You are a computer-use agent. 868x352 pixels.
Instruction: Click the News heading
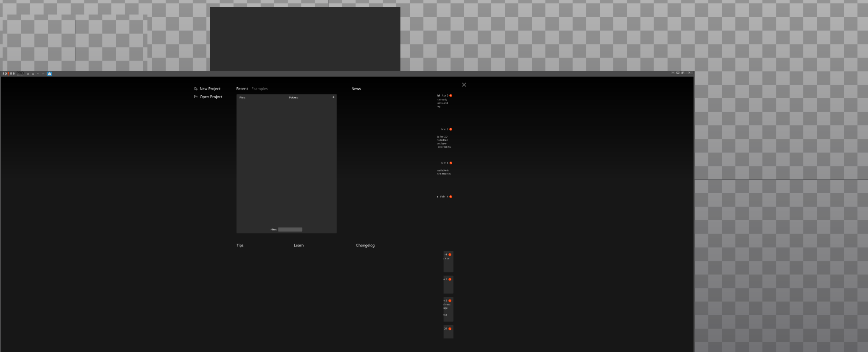(x=356, y=89)
